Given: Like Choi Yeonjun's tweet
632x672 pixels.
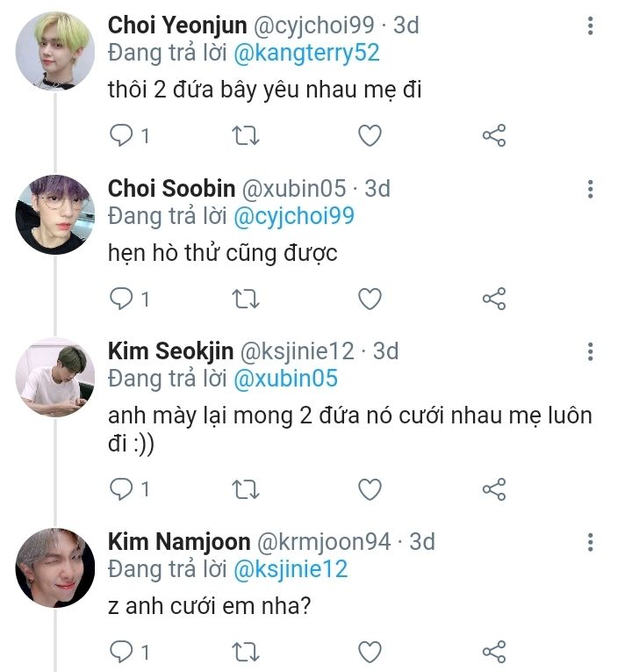Looking at the screenshot, I should 370,135.
